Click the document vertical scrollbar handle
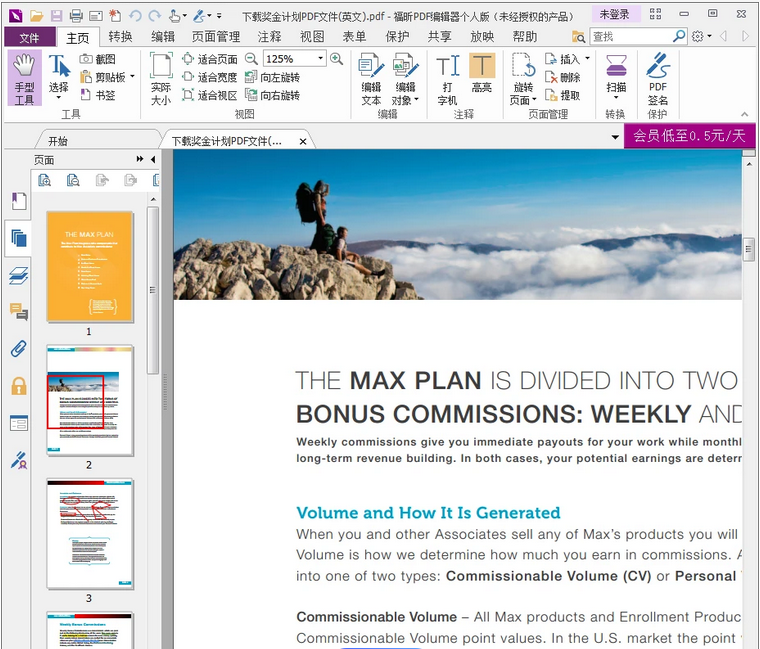760x649 pixels. click(x=749, y=249)
